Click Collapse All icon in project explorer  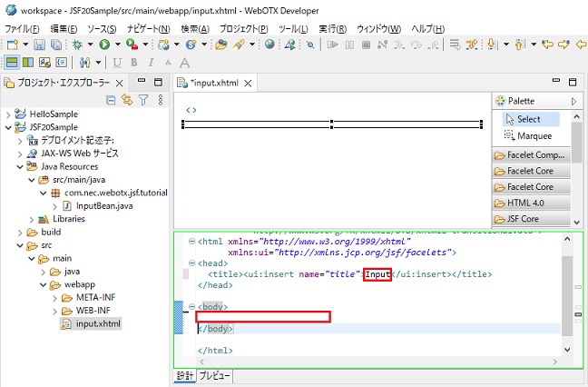(112, 100)
